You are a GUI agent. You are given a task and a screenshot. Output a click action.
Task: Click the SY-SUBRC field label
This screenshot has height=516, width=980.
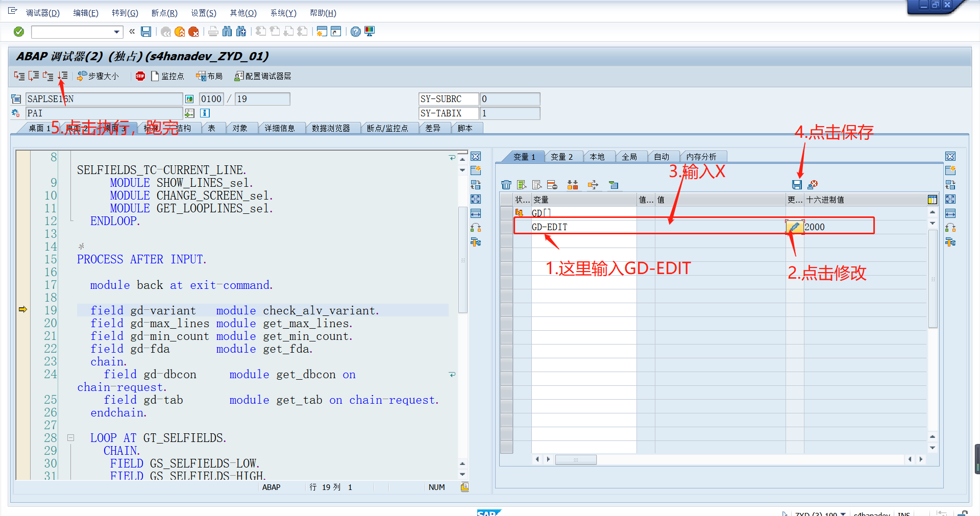(449, 99)
